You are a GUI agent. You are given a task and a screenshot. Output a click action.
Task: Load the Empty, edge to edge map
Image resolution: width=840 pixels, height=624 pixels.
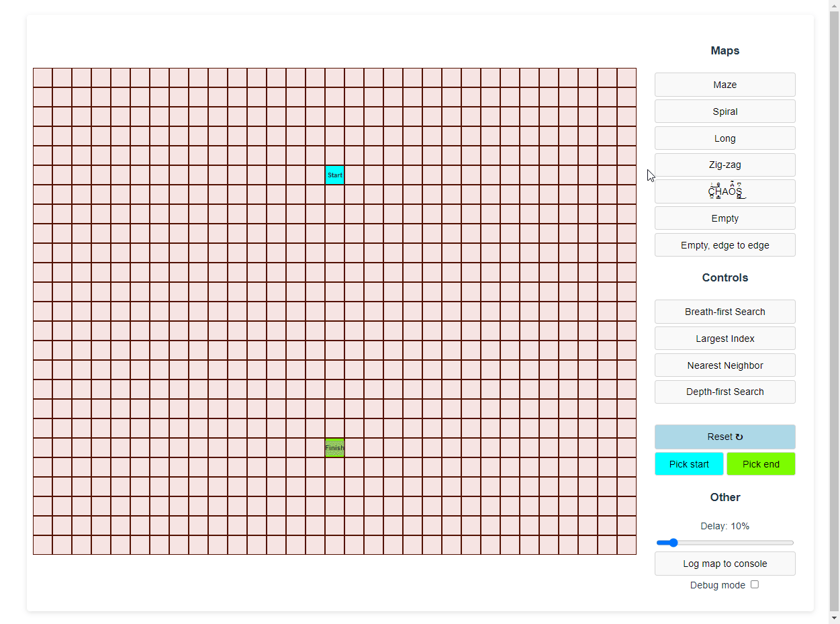tap(725, 245)
